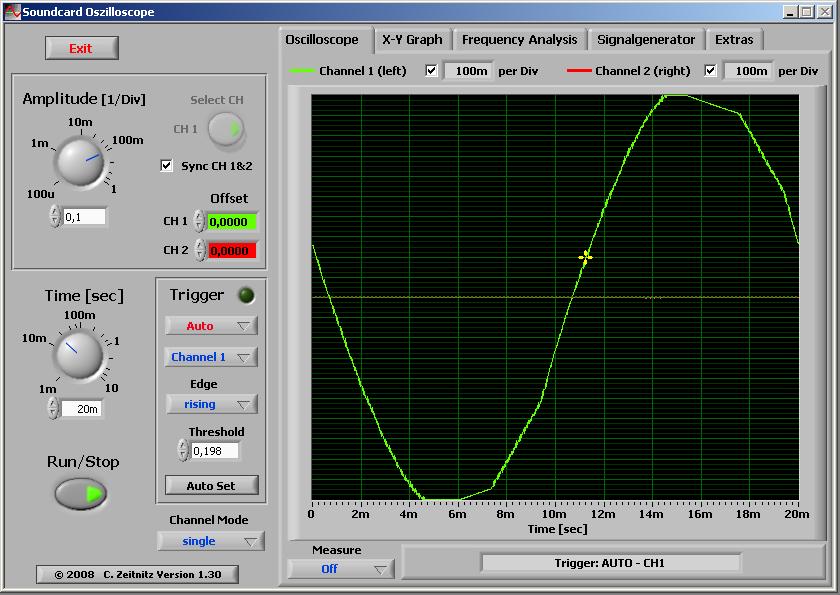
Task: Switch to the Frequency Analysis tab
Action: pos(519,40)
